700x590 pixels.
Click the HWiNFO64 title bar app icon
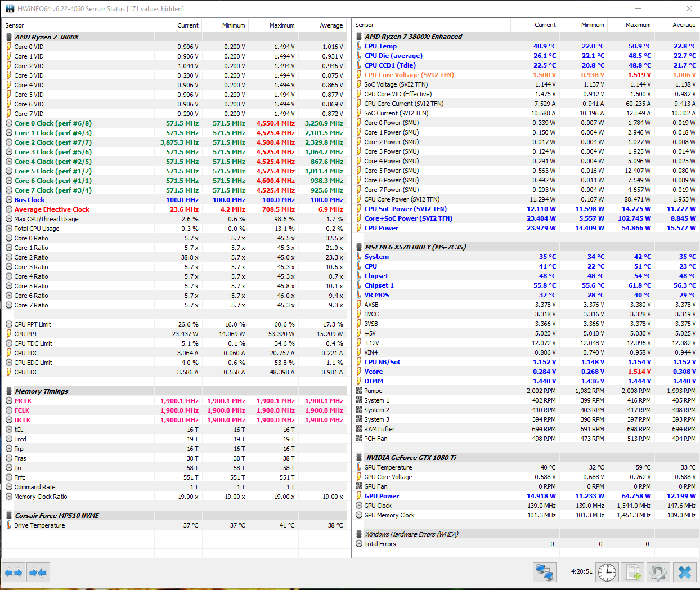click(x=10, y=8)
